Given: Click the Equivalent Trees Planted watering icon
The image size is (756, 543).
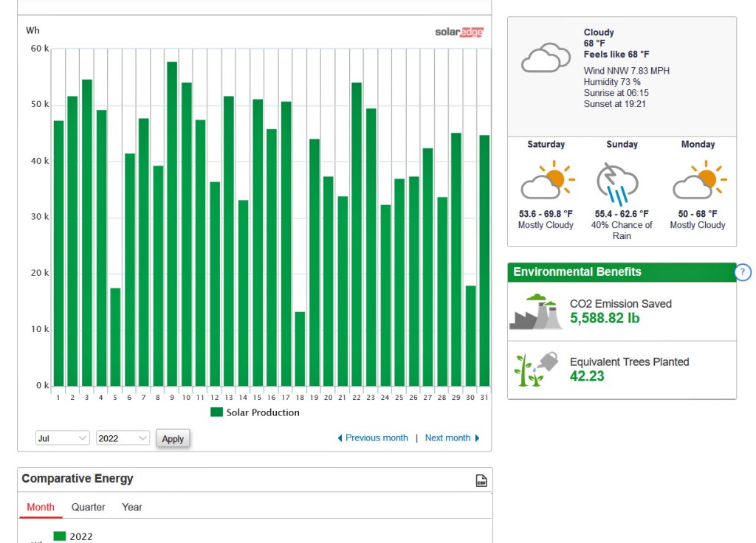Looking at the screenshot, I should tap(536, 369).
